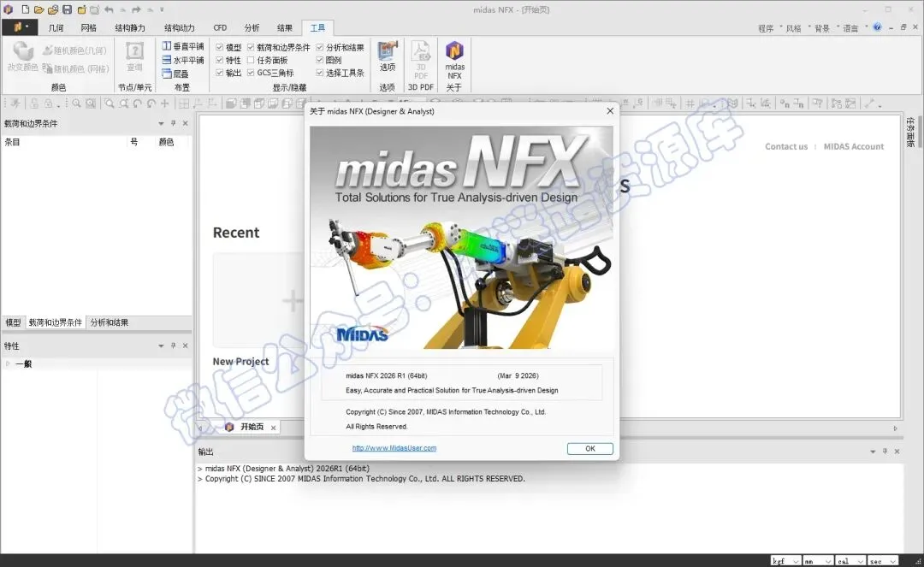Select 层叠 cascade window layout

coord(175,74)
